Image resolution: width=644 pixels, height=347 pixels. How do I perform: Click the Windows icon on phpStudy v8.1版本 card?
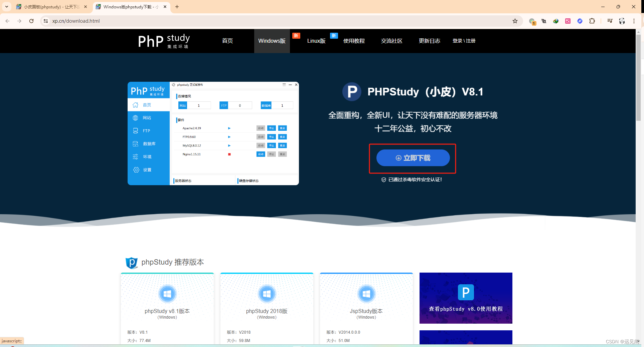pos(167,294)
